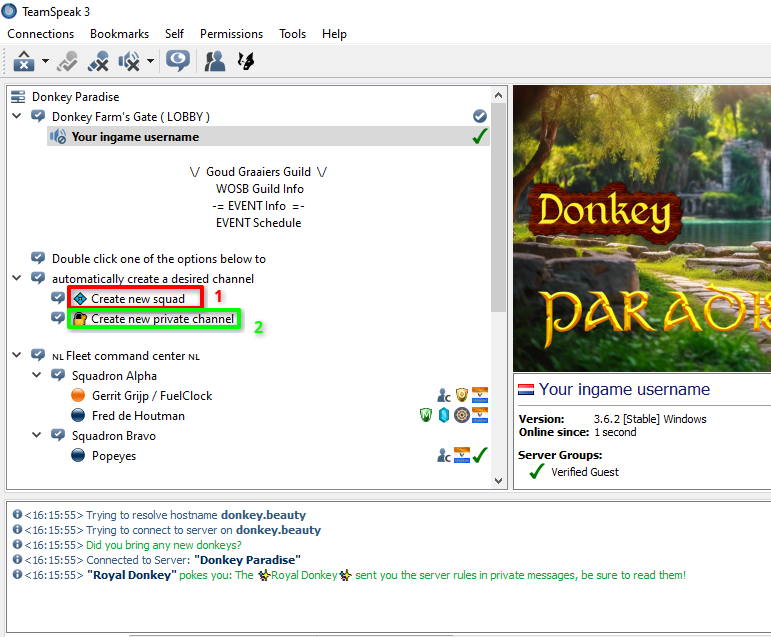
Task: Click the channel icon of Donkey Farm's Gate
Action: click(x=38, y=117)
